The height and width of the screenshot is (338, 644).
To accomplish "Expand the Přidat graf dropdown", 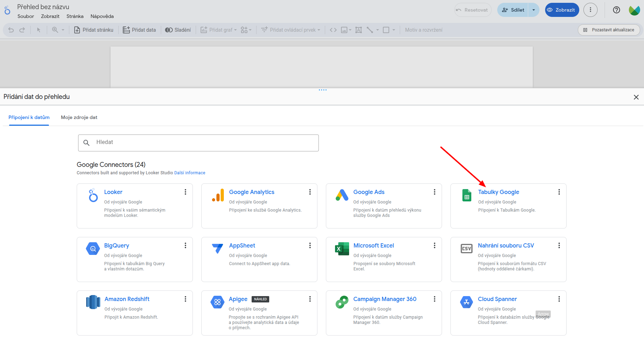I will [x=219, y=30].
